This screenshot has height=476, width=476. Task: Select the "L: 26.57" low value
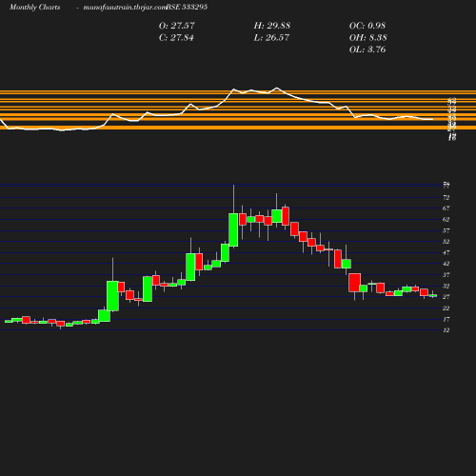pyautogui.click(x=271, y=38)
